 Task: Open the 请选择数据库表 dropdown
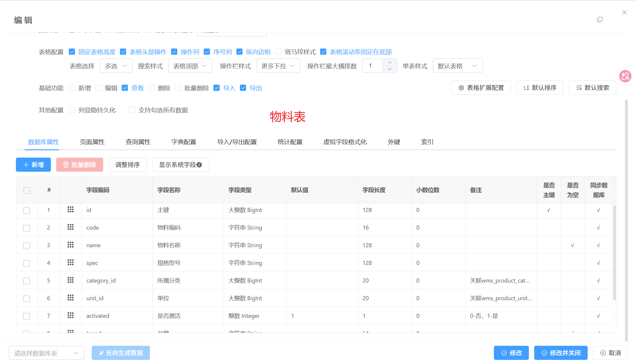pos(46,353)
